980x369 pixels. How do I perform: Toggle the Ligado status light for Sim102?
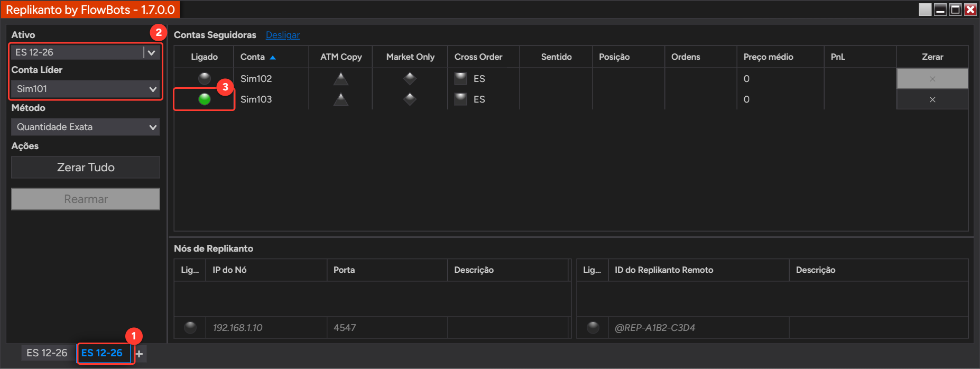(205, 79)
